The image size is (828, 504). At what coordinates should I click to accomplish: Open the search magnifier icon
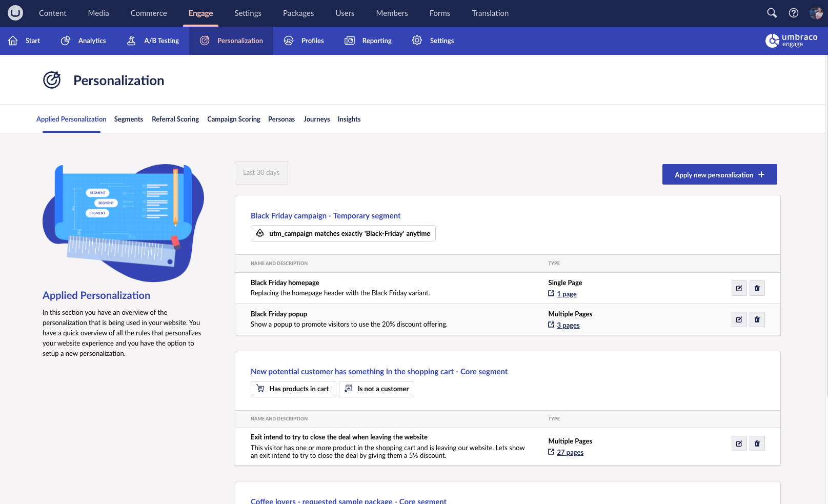point(771,13)
